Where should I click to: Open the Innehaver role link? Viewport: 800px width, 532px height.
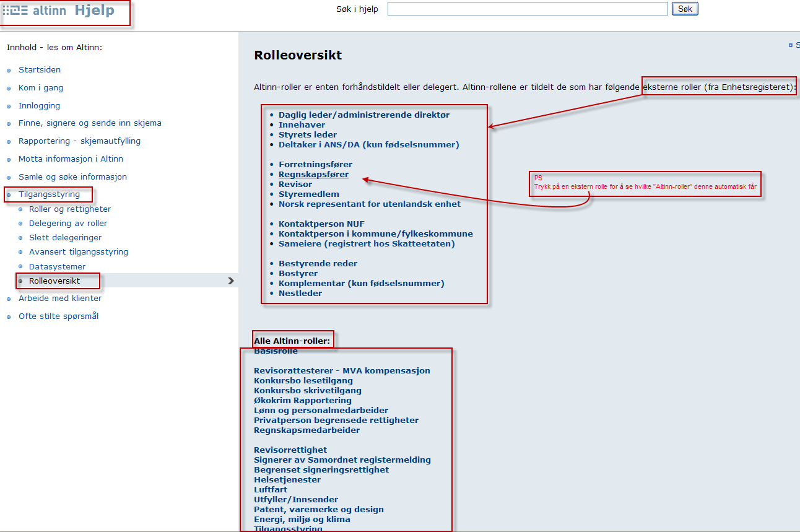(302, 125)
